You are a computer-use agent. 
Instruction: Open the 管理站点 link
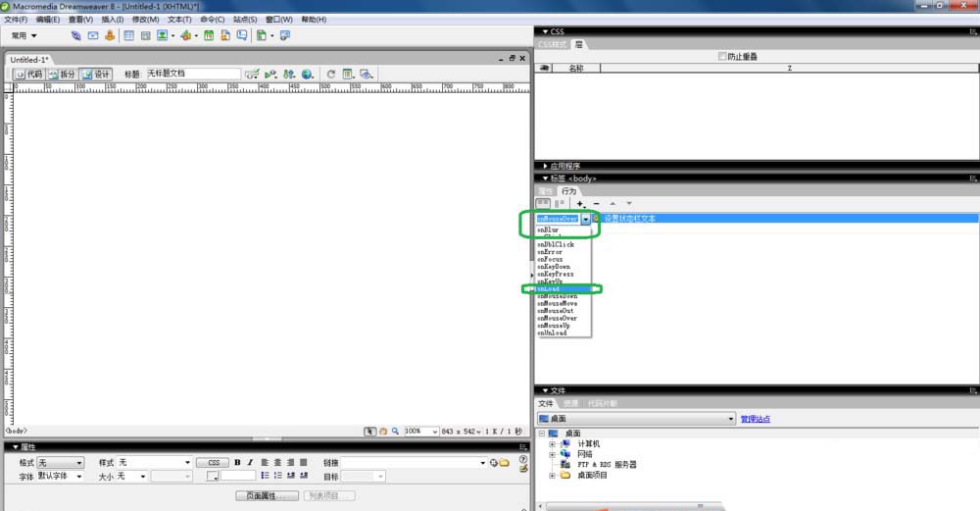(x=755, y=419)
